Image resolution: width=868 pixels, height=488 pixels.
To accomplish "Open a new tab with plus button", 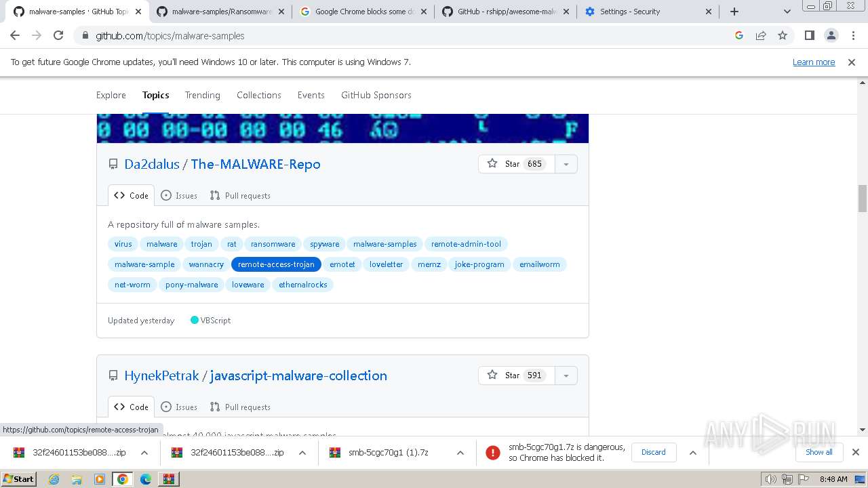I will (734, 12).
